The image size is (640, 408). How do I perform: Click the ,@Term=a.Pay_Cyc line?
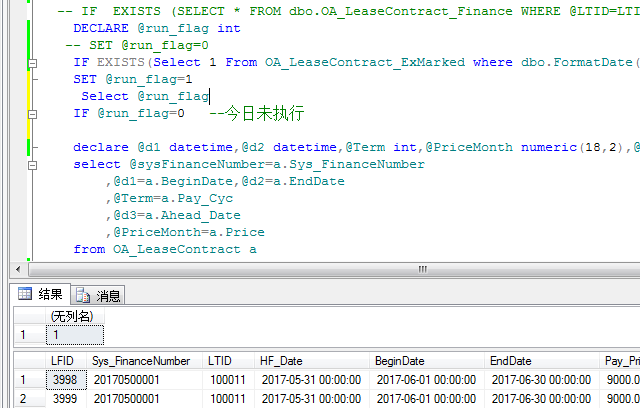[x=169, y=198]
